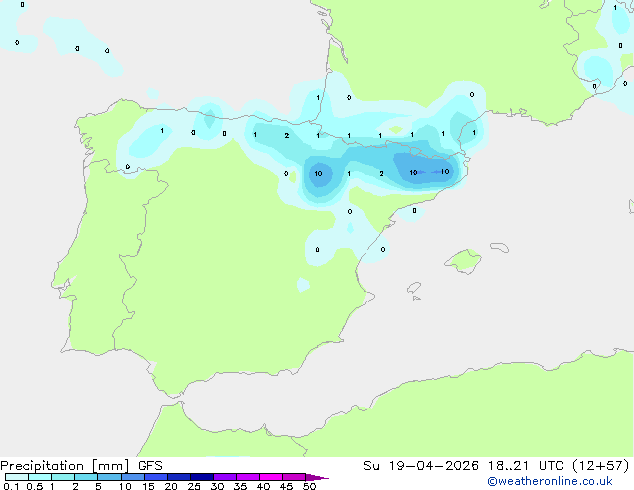Image resolution: width=634 pixels, height=490 pixels.
Task: Click the 'Precipitation [mm]' title text
Action: (x=65, y=466)
